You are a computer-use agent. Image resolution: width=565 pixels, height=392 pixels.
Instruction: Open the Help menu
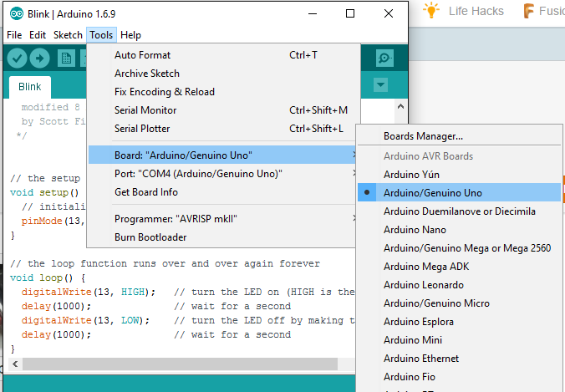tap(130, 35)
